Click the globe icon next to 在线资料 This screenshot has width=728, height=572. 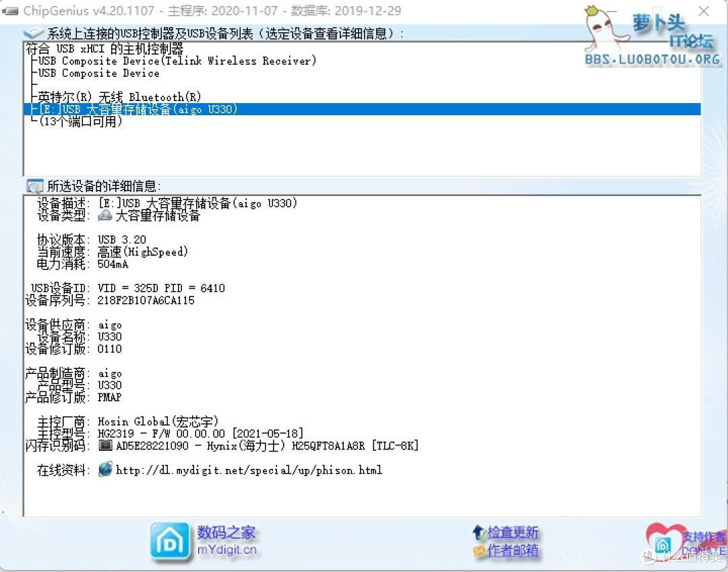(105, 469)
